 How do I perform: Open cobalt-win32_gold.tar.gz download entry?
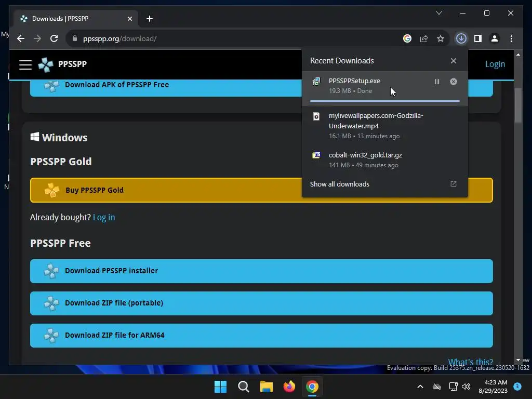(385, 160)
